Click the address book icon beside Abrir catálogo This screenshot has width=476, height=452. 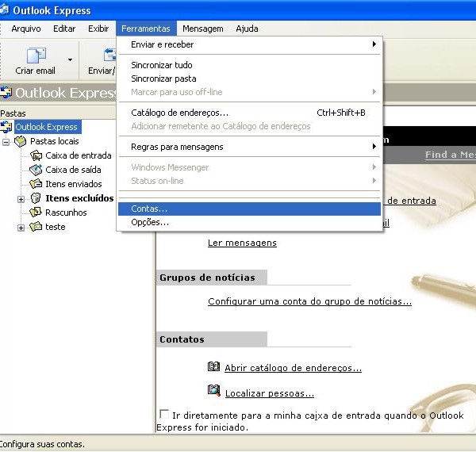coord(213,367)
